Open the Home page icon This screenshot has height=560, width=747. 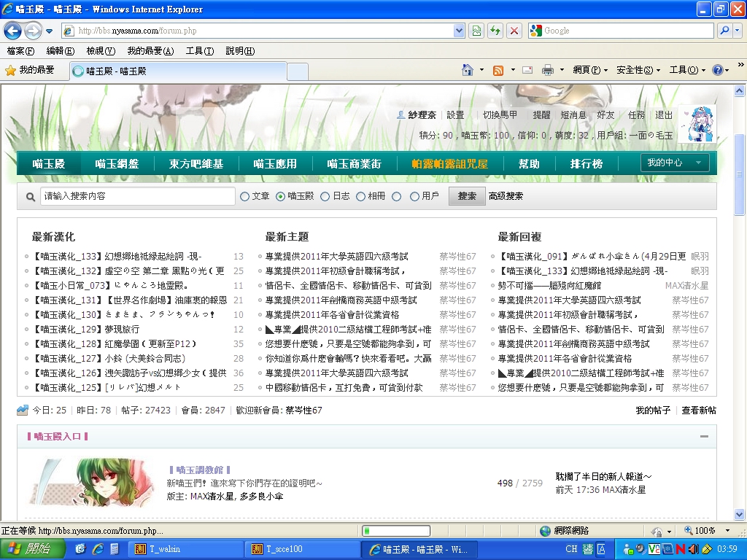pyautogui.click(x=468, y=70)
